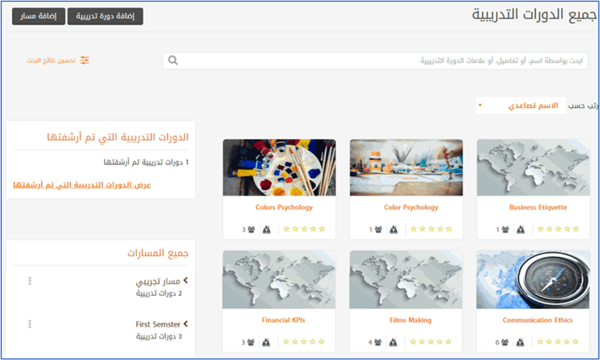The width and height of the screenshot is (600, 360).
Task: Click the إضافة دورة تدريبية button
Action: click(105, 16)
